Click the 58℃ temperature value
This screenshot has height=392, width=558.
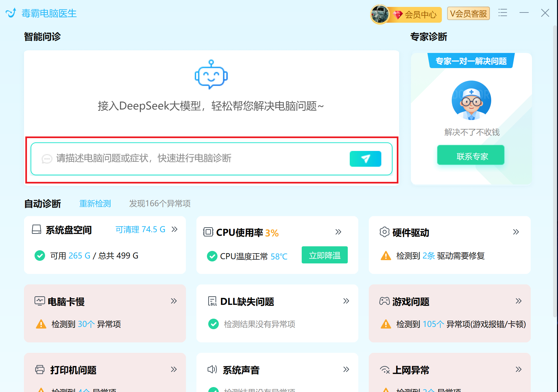click(x=279, y=256)
